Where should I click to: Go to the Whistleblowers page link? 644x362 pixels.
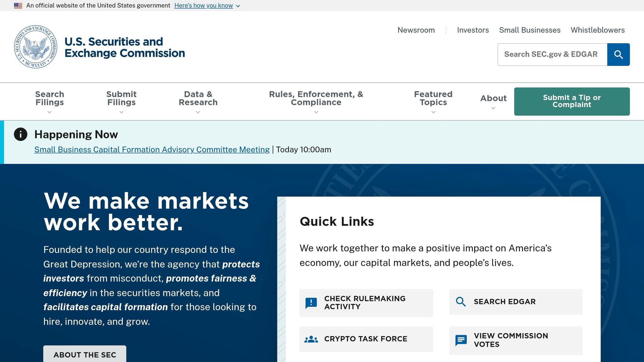tap(597, 30)
